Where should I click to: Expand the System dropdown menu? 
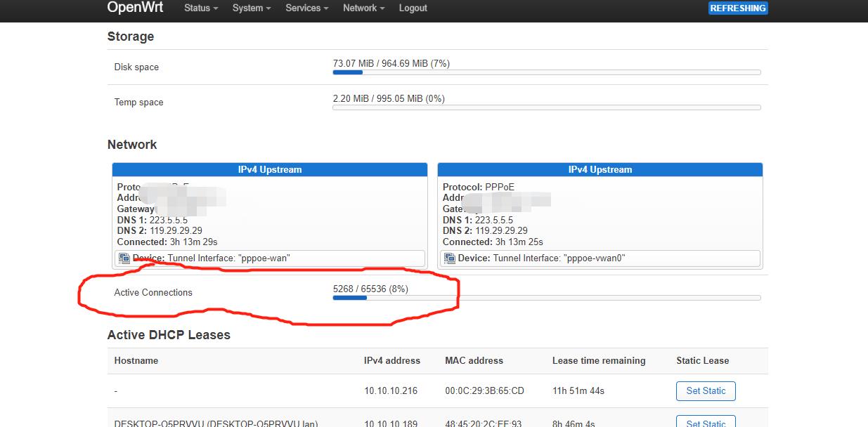coord(250,8)
